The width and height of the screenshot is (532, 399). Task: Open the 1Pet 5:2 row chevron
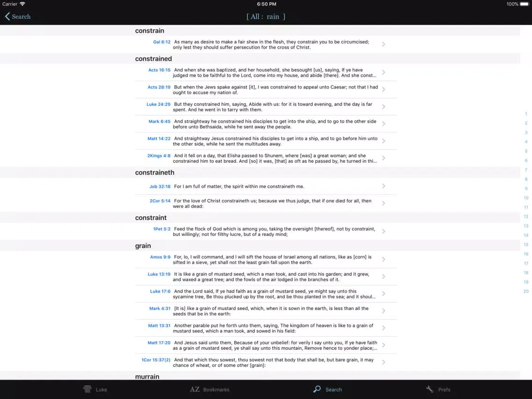point(384,231)
